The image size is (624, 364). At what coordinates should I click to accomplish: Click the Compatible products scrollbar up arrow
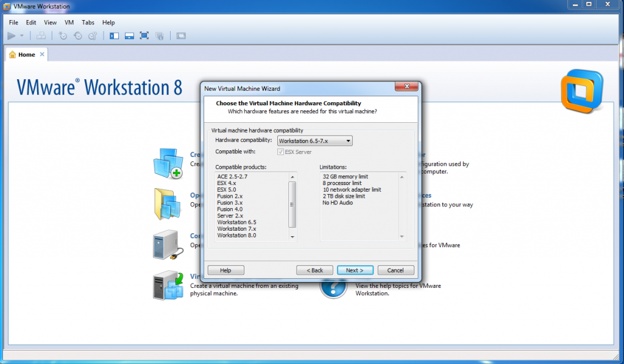[292, 177]
